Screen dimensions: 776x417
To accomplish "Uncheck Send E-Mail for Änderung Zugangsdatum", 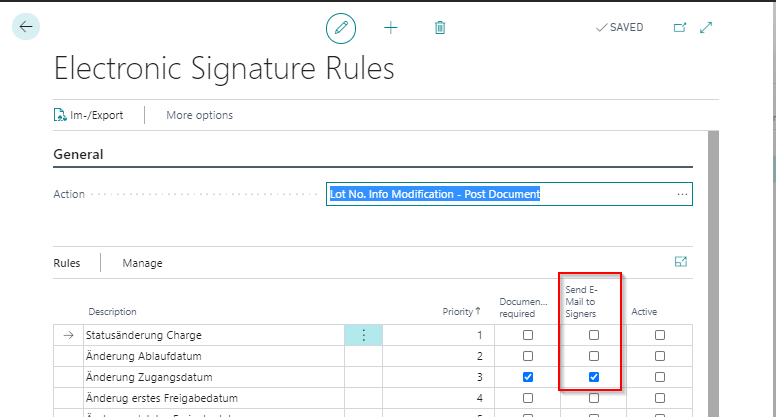I will pyautogui.click(x=594, y=377).
